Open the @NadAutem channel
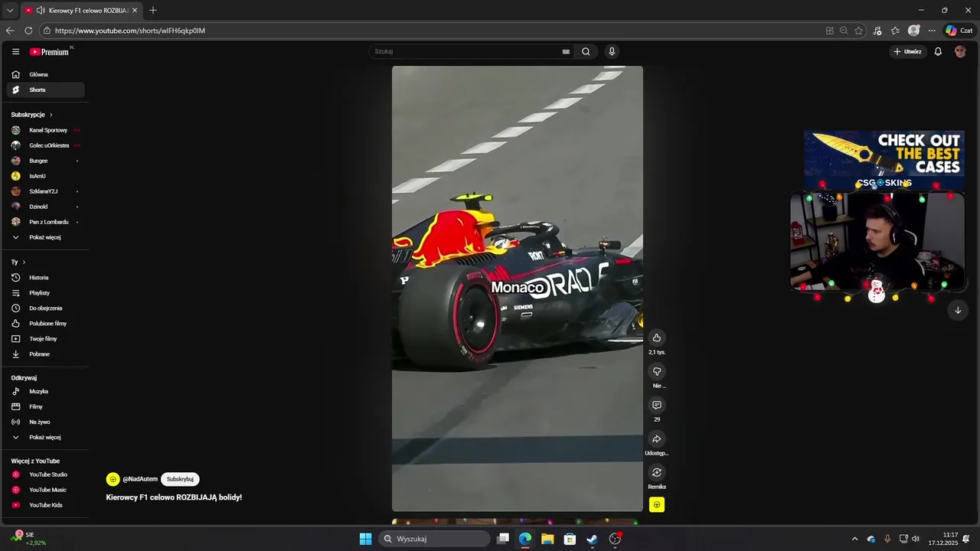 tap(140, 479)
